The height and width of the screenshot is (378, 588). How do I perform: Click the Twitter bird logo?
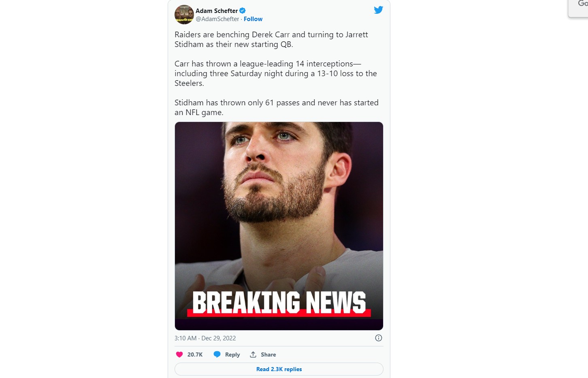pyautogui.click(x=378, y=10)
